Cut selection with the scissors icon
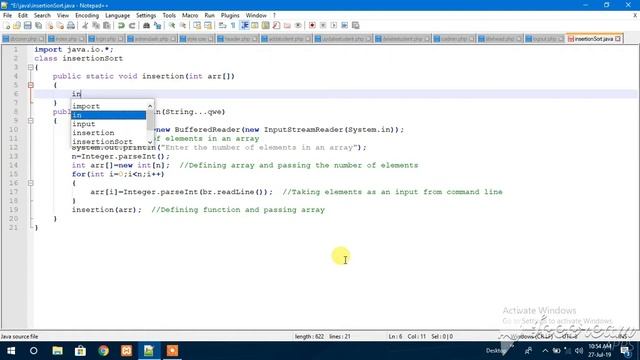This screenshot has height=360, width=640. tap(85, 25)
